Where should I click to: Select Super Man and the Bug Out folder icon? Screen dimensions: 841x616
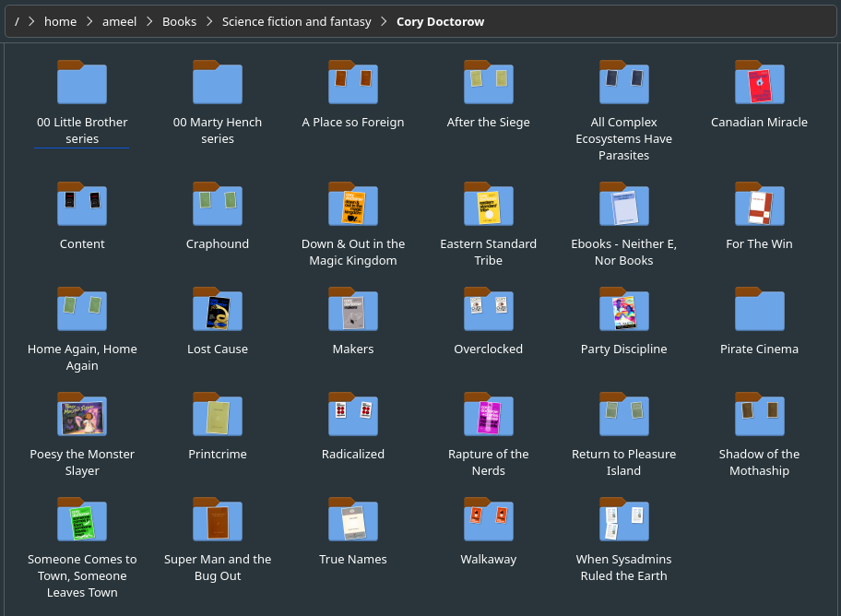218,519
